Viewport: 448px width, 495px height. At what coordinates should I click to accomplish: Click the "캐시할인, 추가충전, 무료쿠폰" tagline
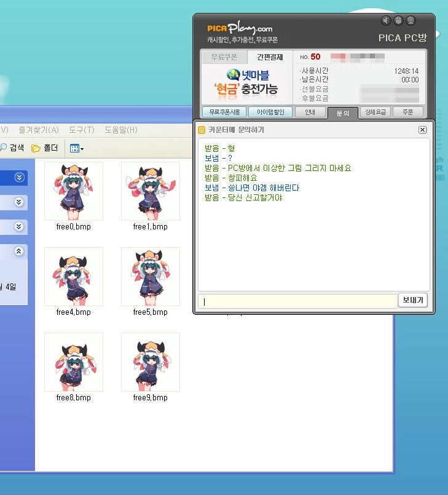[x=242, y=40]
